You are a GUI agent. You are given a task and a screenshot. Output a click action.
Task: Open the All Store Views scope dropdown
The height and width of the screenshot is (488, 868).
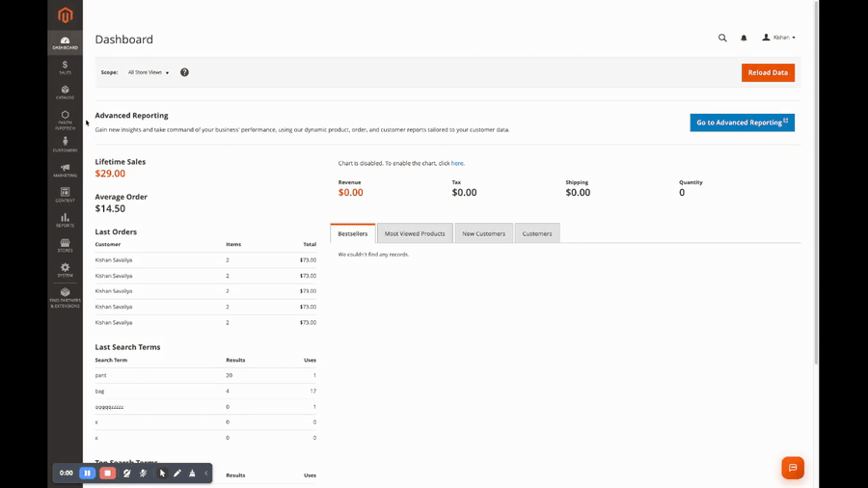point(149,72)
